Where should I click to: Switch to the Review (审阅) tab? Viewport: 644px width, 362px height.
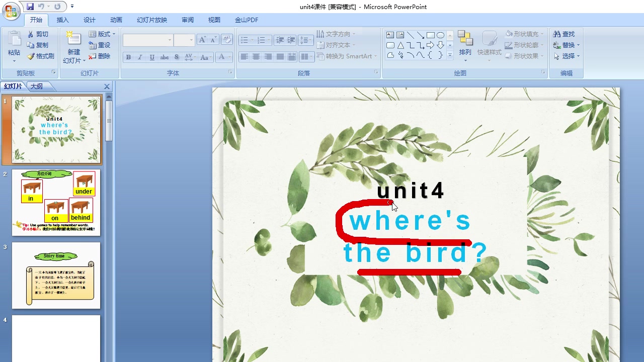(188, 20)
